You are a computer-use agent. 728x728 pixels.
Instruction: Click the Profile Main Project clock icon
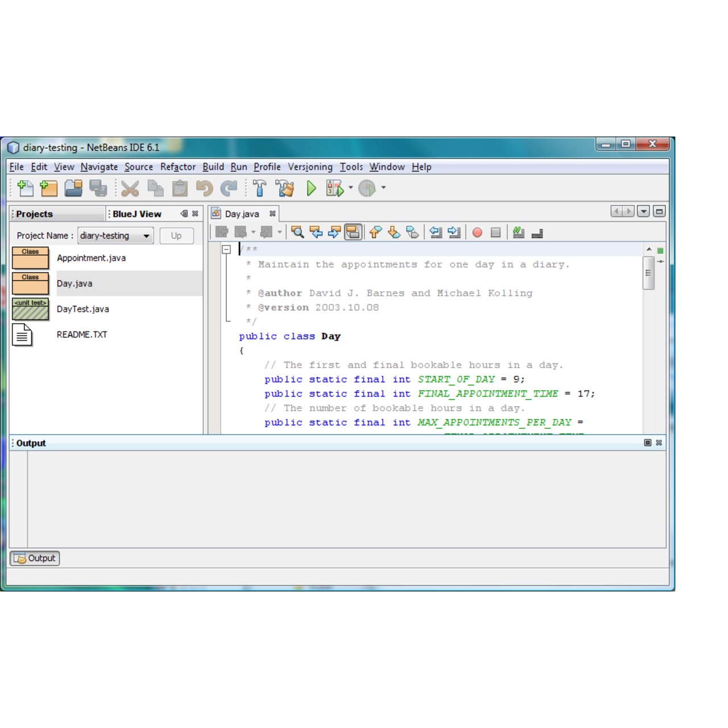tap(367, 188)
